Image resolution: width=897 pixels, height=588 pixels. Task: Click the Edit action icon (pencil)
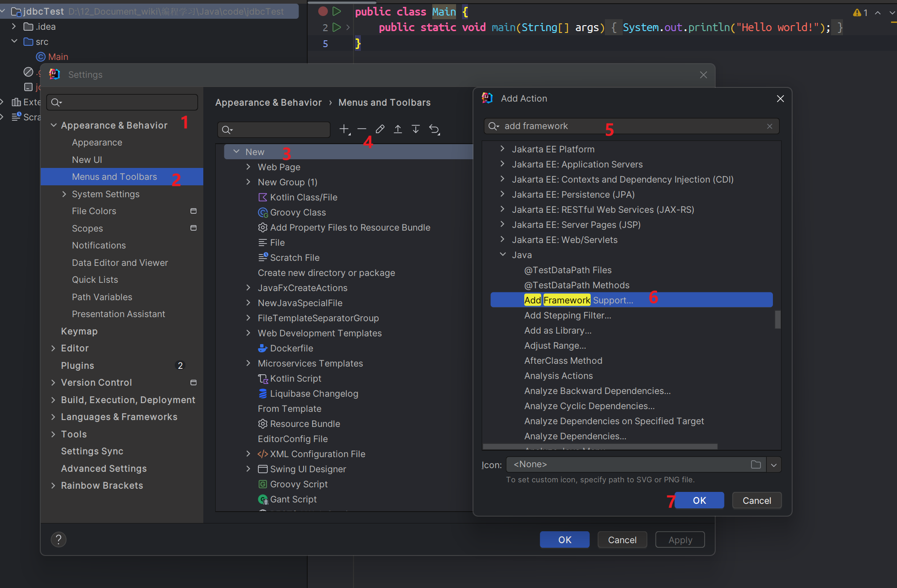(x=380, y=129)
